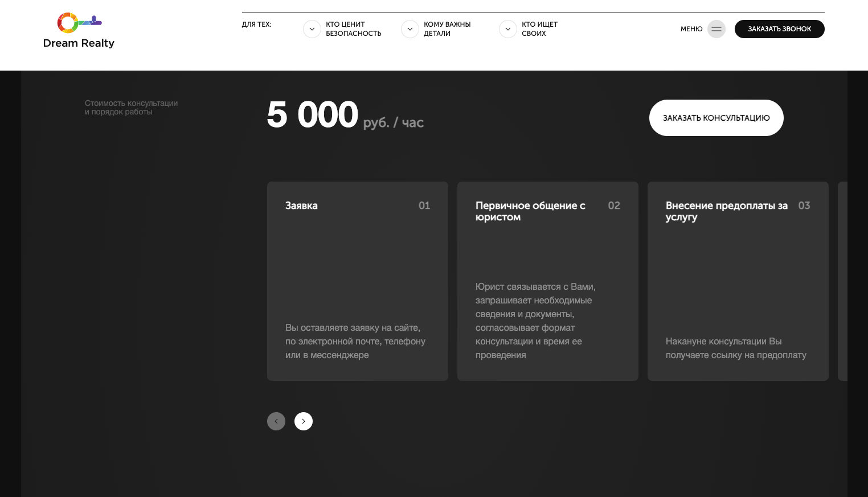Open the hamburger menu icon
Viewport: 868px width, 497px height.
click(x=716, y=29)
